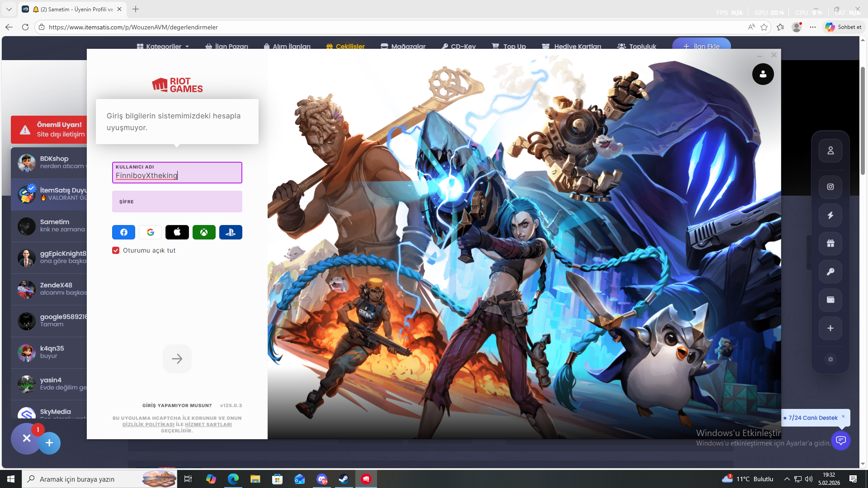The image size is (868, 488).
Task: Expand the browser tab list dropdown
Action: (9, 9)
